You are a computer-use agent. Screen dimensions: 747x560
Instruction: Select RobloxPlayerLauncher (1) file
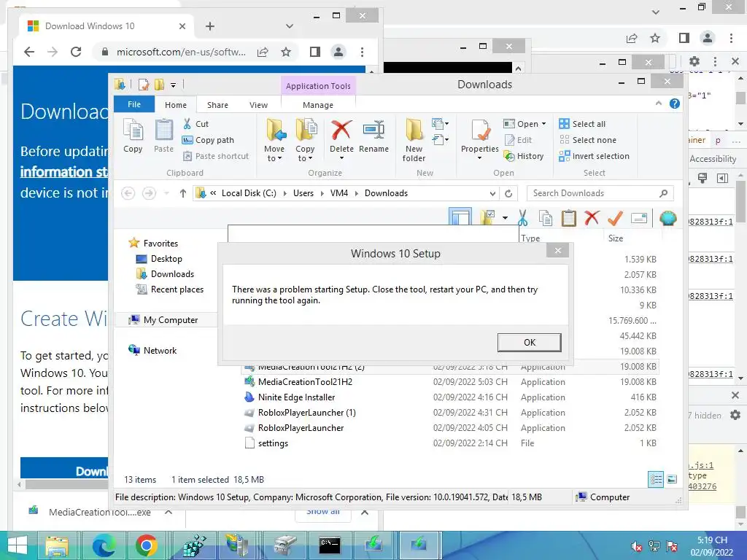[450, 413]
